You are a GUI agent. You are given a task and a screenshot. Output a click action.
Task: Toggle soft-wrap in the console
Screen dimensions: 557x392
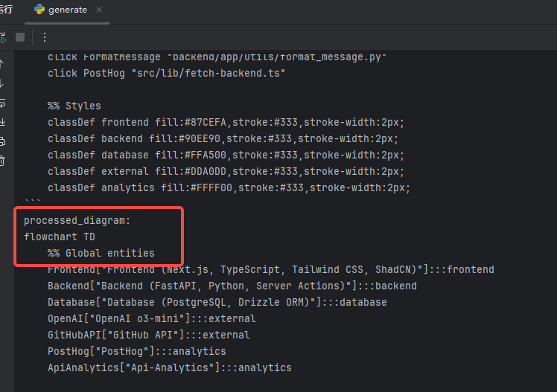coord(2,103)
